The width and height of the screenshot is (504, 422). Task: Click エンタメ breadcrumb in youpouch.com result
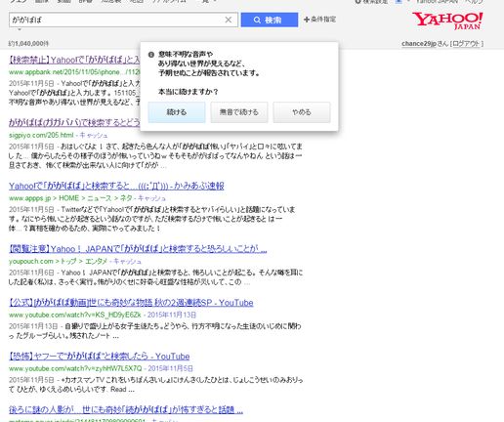96,261
